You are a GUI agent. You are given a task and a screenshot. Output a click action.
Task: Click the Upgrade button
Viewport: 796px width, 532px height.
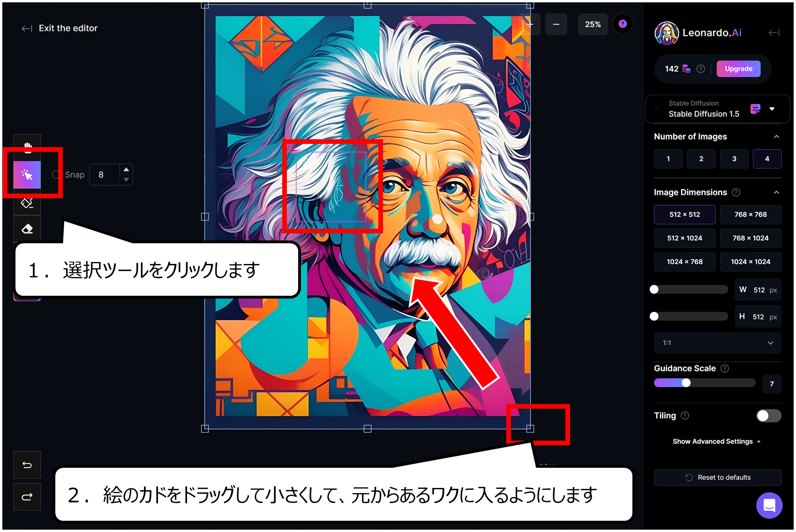pyautogui.click(x=739, y=69)
